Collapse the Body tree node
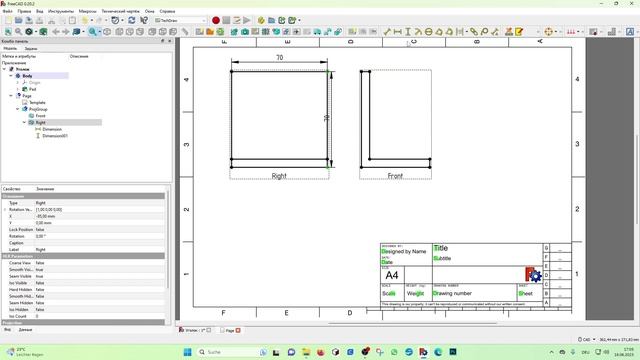 pyautogui.click(x=11, y=76)
